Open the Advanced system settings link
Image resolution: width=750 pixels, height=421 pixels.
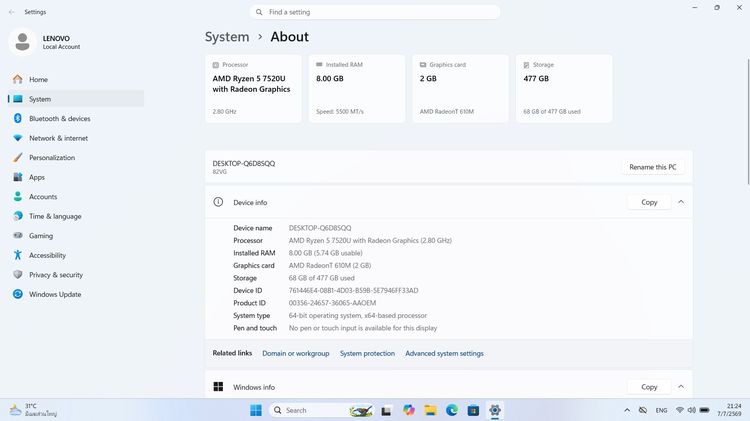pos(444,354)
